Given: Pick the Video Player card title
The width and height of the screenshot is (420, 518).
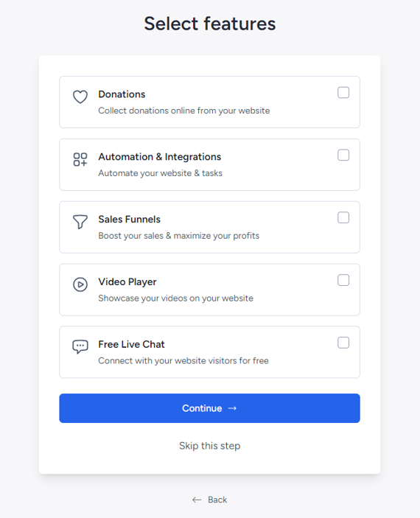Looking at the screenshot, I should point(127,282).
